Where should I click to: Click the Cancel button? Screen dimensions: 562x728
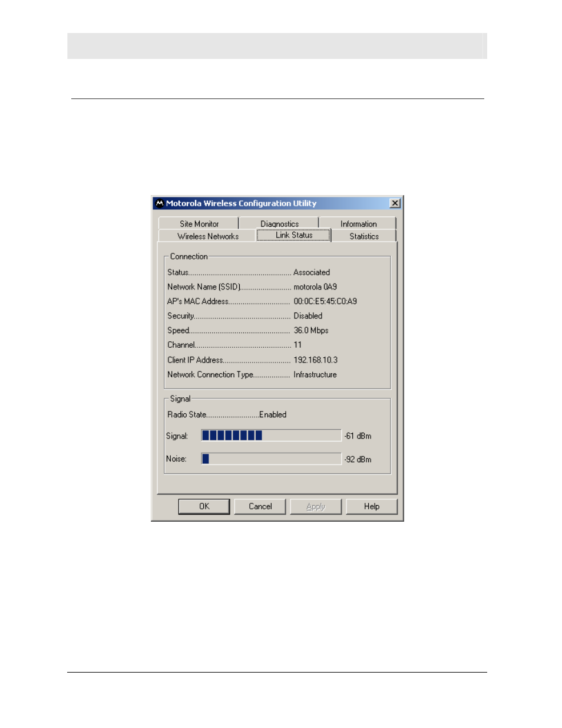tap(260, 506)
